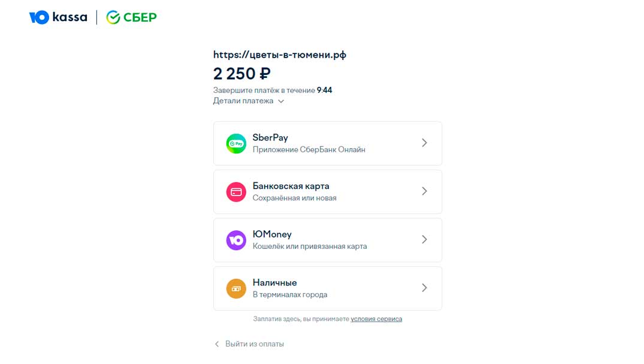Open Банковская карта using right chevron
This screenshot has width=644, height=364.
424,191
